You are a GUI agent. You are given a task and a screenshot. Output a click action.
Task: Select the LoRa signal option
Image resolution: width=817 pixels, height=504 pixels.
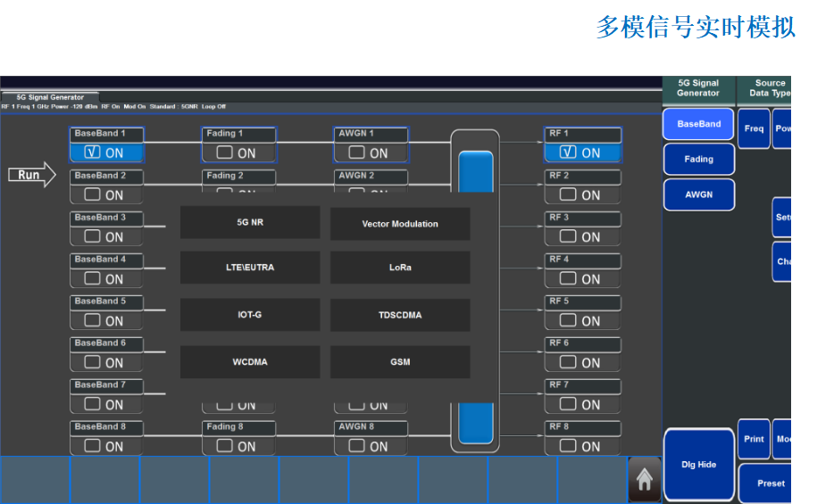click(x=400, y=268)
